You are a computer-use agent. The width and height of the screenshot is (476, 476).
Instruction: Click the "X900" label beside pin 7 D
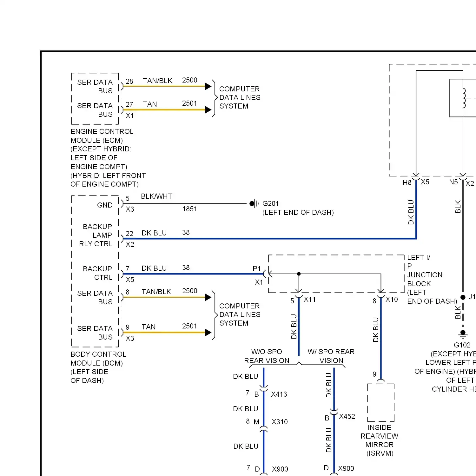tap(280, 469)
